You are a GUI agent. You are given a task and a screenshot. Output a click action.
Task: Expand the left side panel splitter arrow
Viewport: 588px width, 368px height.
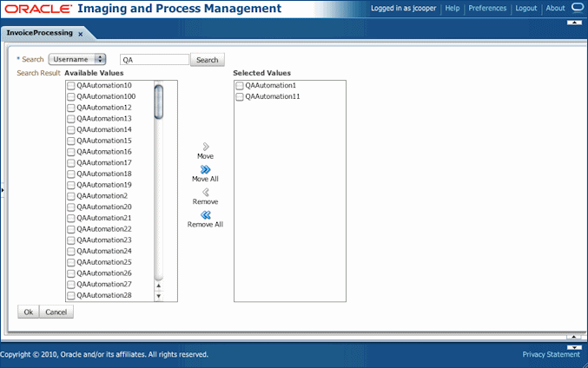(x=3, y=190)
